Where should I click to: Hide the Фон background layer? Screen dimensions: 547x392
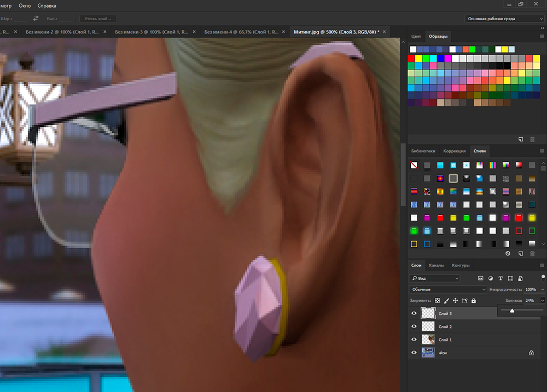pyautogui.click(x=414, y=353)
